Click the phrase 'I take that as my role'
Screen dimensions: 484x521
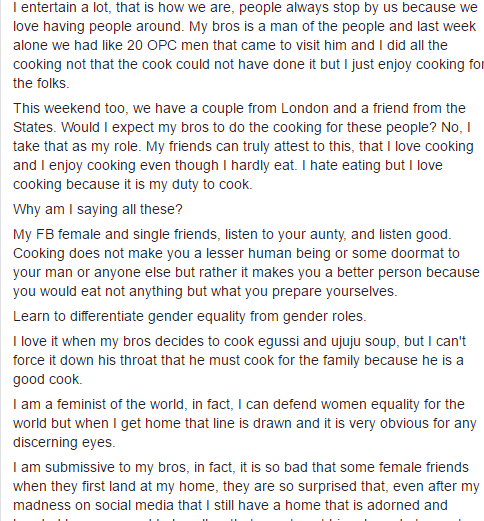coord(242,137)
